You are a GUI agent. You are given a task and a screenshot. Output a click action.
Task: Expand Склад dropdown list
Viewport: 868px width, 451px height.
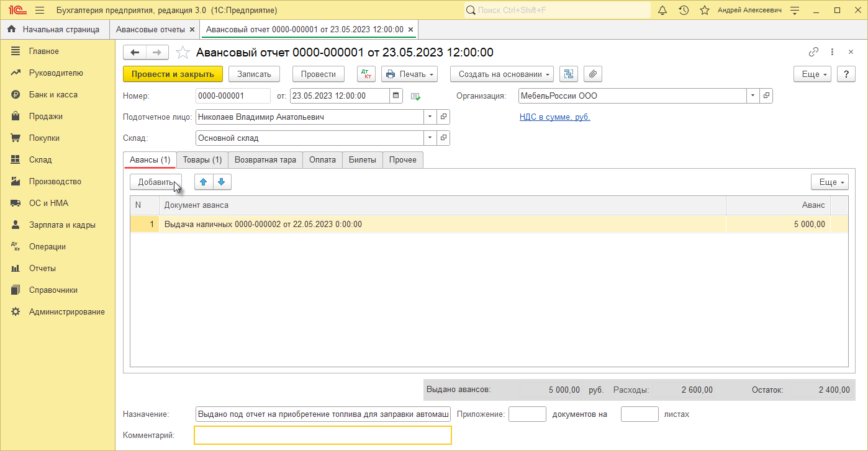(430, 138)
